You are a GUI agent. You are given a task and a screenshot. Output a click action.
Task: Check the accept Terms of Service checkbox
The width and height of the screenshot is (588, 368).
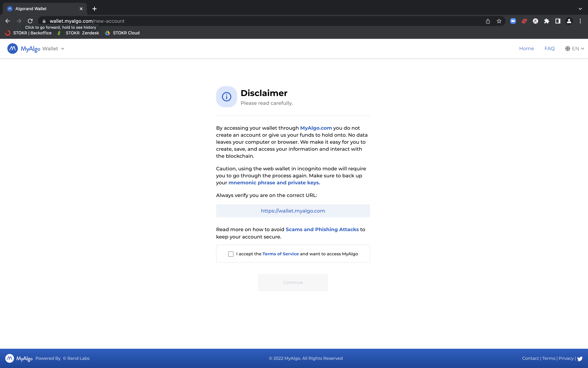click(231, 254)
